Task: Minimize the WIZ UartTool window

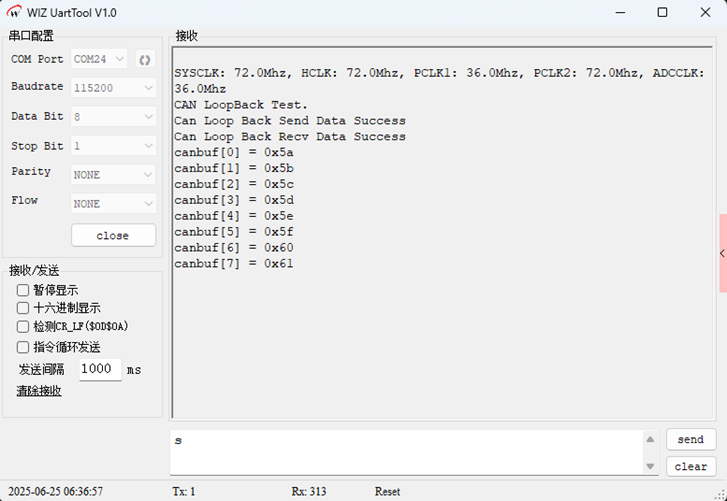Action: [x=621, y=13]
